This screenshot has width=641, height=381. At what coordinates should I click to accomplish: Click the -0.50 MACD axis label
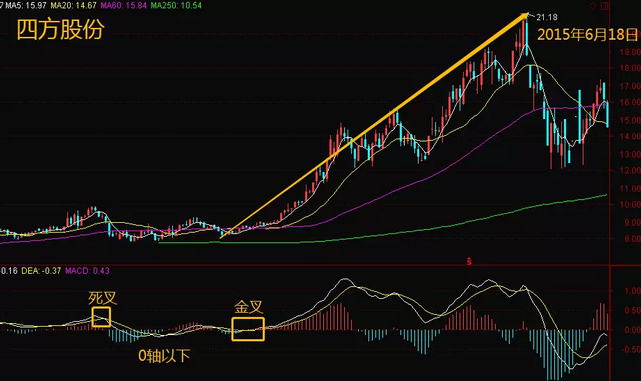(x=631, y=349)
